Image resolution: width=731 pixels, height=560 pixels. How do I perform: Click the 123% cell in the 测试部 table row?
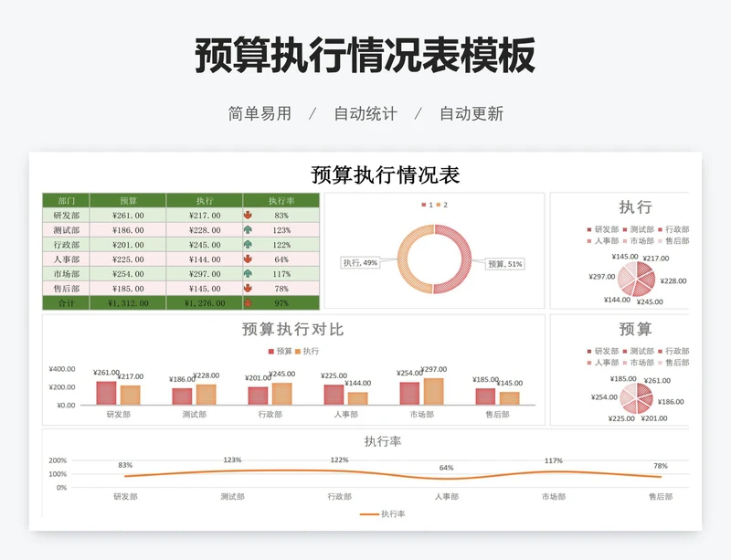click(281, 230)
